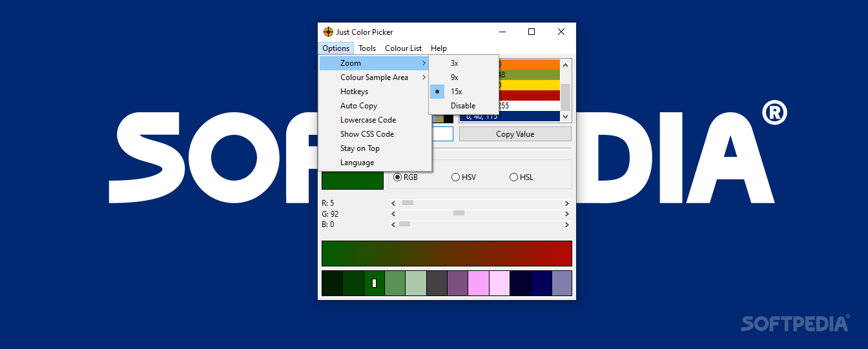The image size is (868, 349).
Task: Set zoom level to 9x
Action: [x=464, y=77]
